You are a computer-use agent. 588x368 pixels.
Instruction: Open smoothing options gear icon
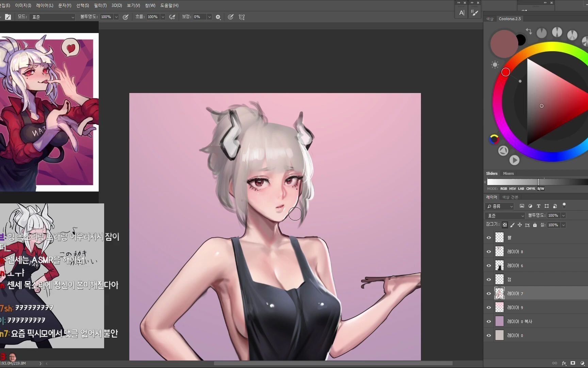[218, 17]
